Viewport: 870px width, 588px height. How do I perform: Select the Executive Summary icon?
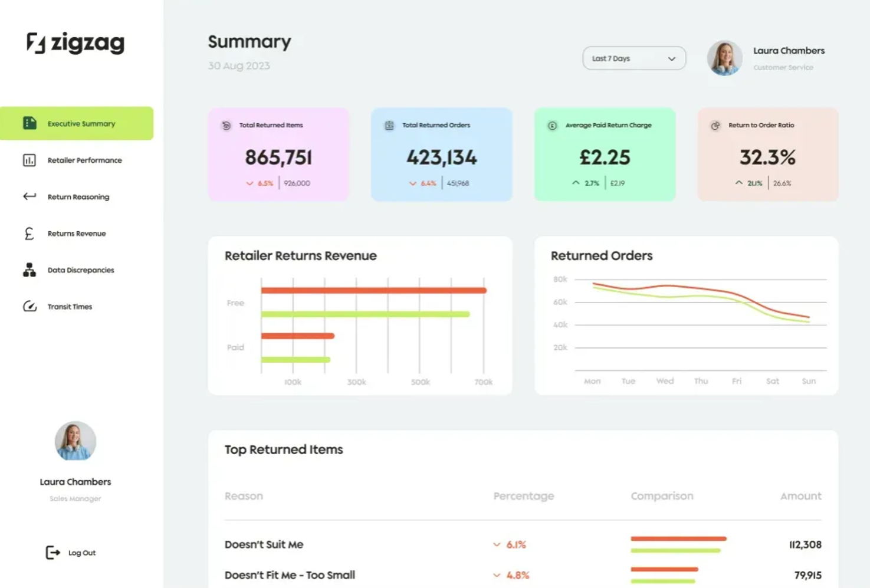point(29,123)
